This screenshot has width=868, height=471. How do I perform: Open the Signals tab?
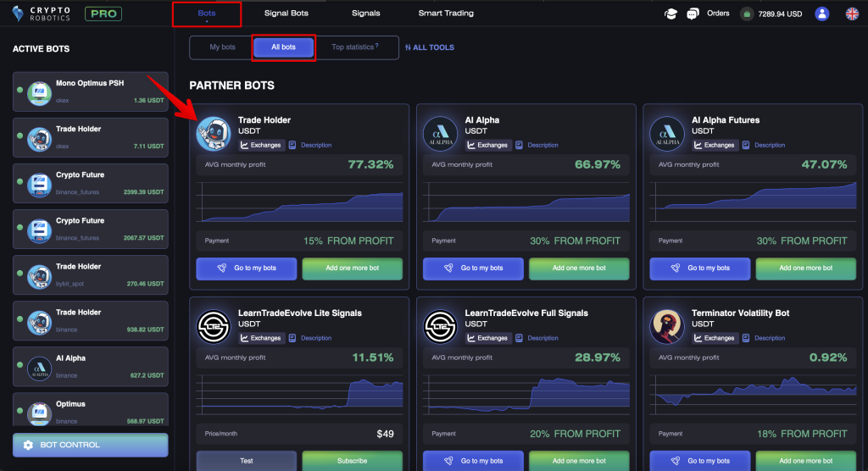pyautogui.click(x=366, y=14)
